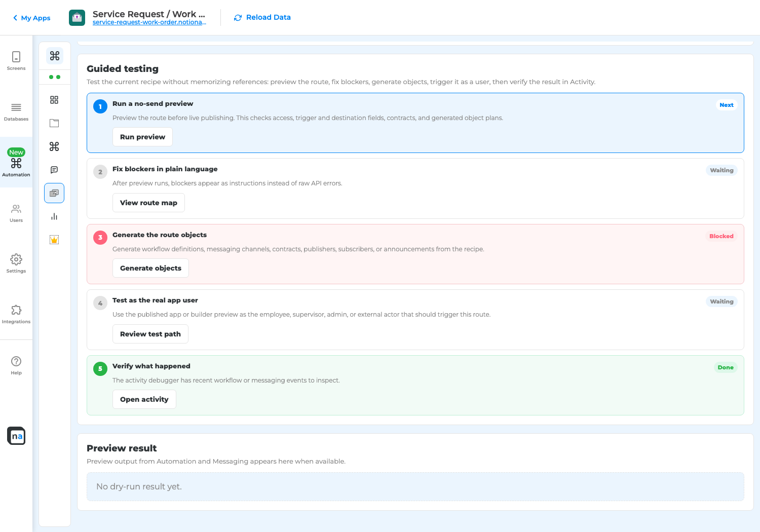
Task: Open the Help question-mark item
Action: tap(16, 365)
